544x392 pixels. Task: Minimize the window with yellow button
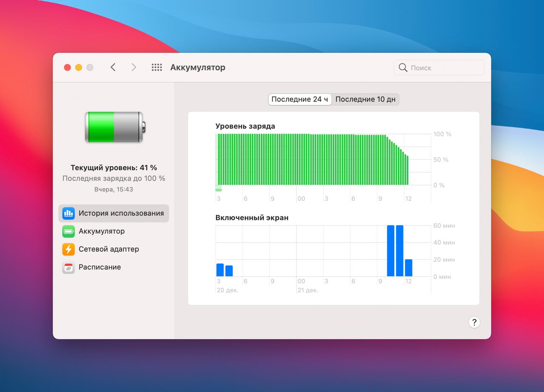[x=79, y=67]
